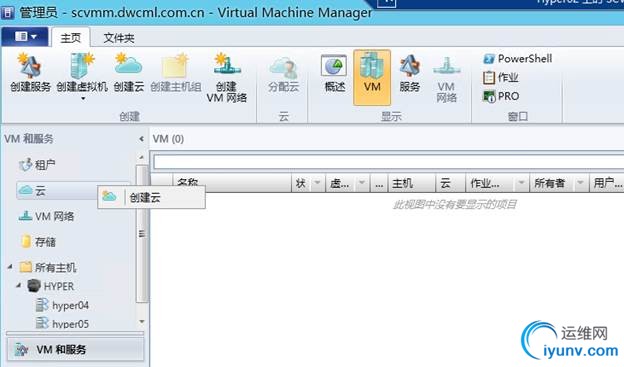Open the 作业... column filter dropdown
Viewport: 624px width, 367px height.
521,183
